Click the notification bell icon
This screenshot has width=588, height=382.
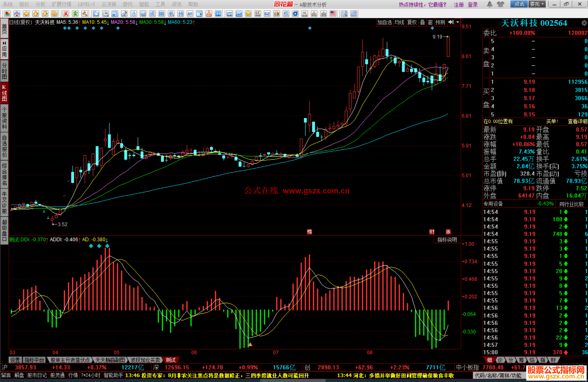click(x=489, y=4)
